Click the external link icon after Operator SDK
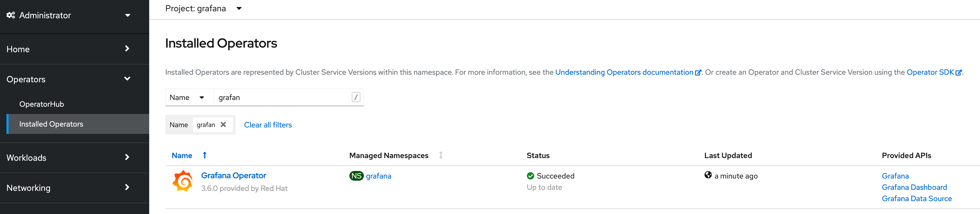Image resolution: width=980 pixels, height=214 pixels. (959, 73)
